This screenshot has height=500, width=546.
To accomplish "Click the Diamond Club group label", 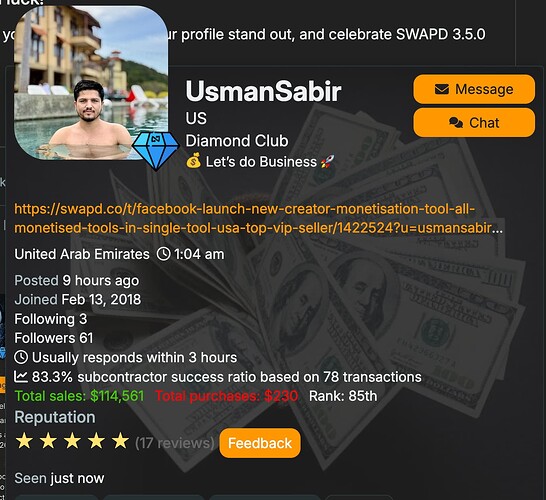I will (x=237, y=141).
